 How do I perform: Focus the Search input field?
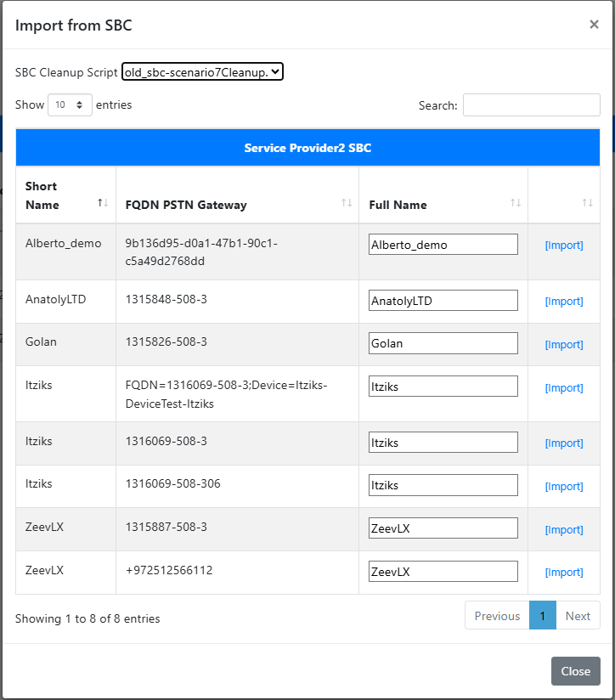click(532, 104)
